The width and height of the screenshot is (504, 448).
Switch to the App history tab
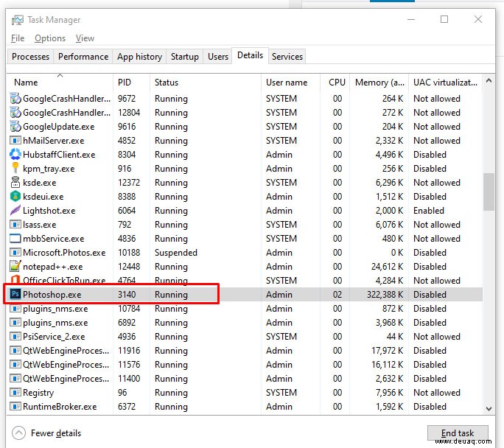(x=139, y=57)
